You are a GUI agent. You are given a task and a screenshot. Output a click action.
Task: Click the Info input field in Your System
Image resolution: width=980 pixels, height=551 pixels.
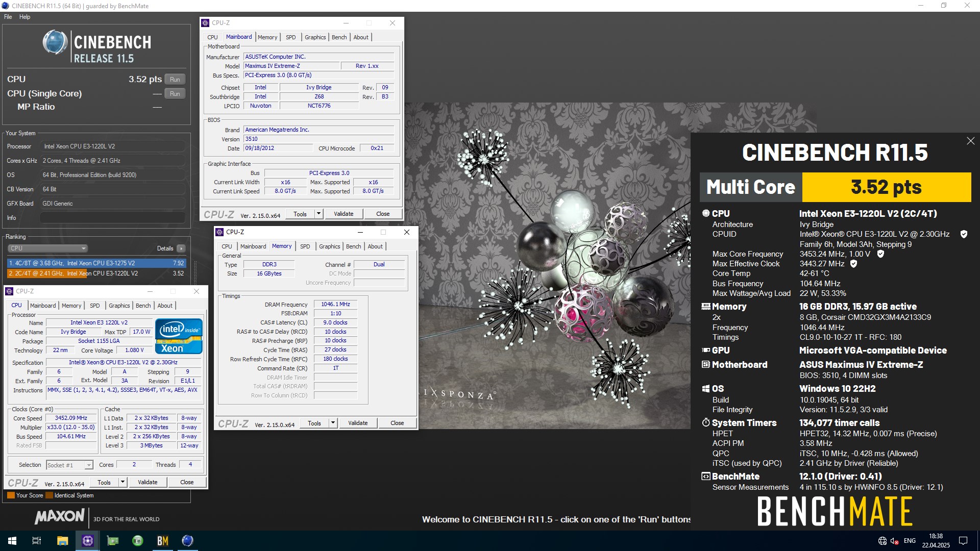coord(112,218)
